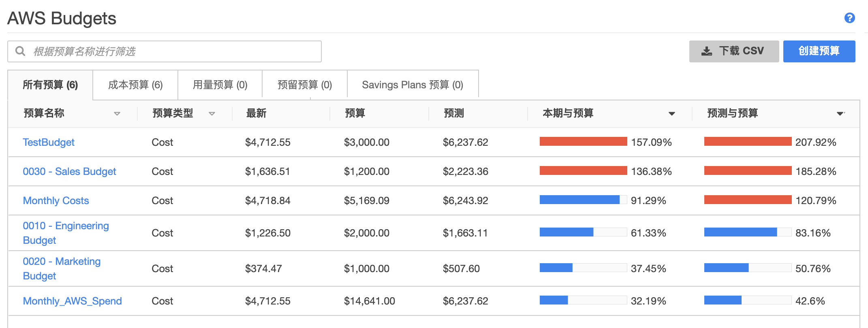The image size is (868, 328).
Task: Sort by 预算类型 column arrow
Action: point(212,114)
